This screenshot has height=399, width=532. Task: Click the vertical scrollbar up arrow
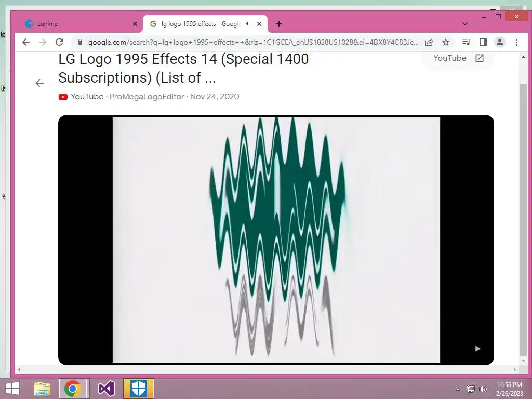pyautogui.click(x=523, y=57)
